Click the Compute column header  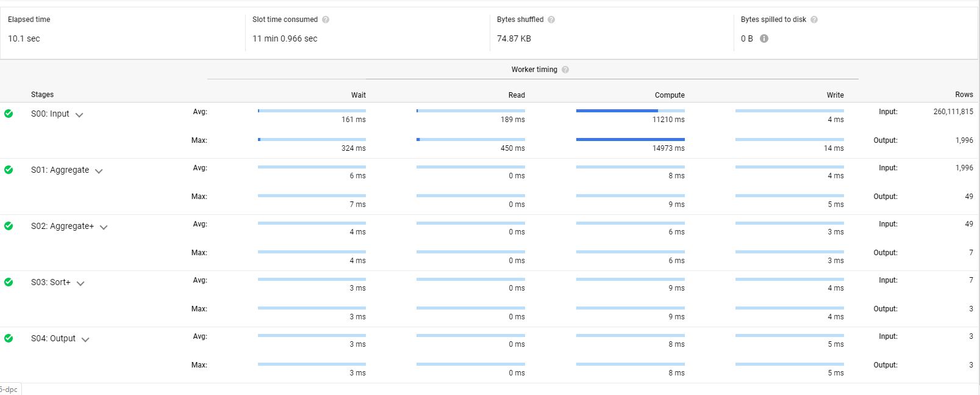[669, 95]
